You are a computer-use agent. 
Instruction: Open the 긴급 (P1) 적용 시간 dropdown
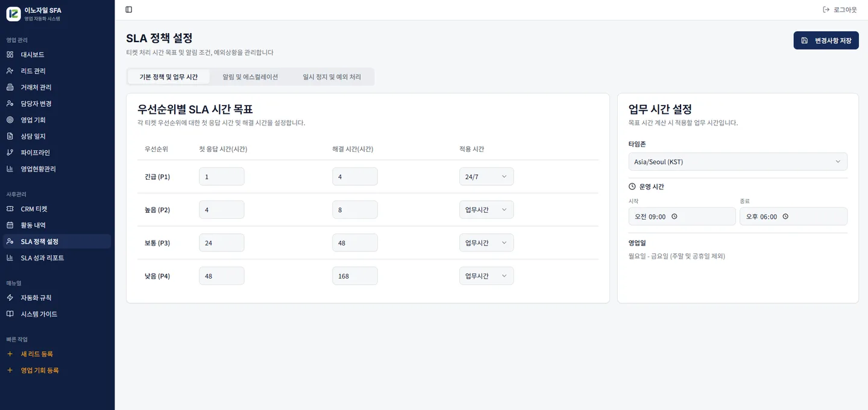coord(486,177)
